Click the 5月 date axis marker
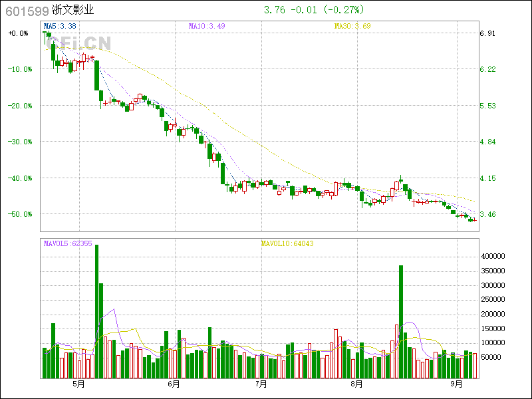This screenshot has height=399, width=532. pos(79,384)
